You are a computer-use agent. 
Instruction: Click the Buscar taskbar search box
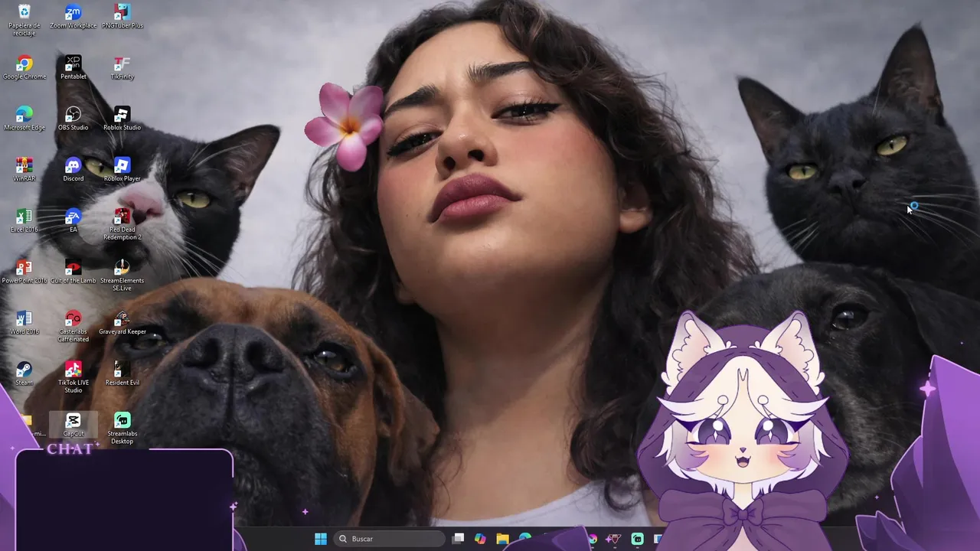pos(389,539)
